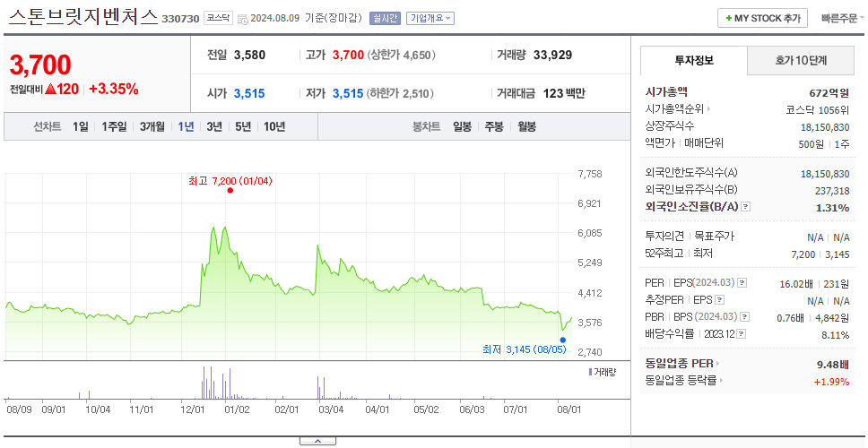
Task: Switch to the 투자정보 tab
Action: click(694, 60)
